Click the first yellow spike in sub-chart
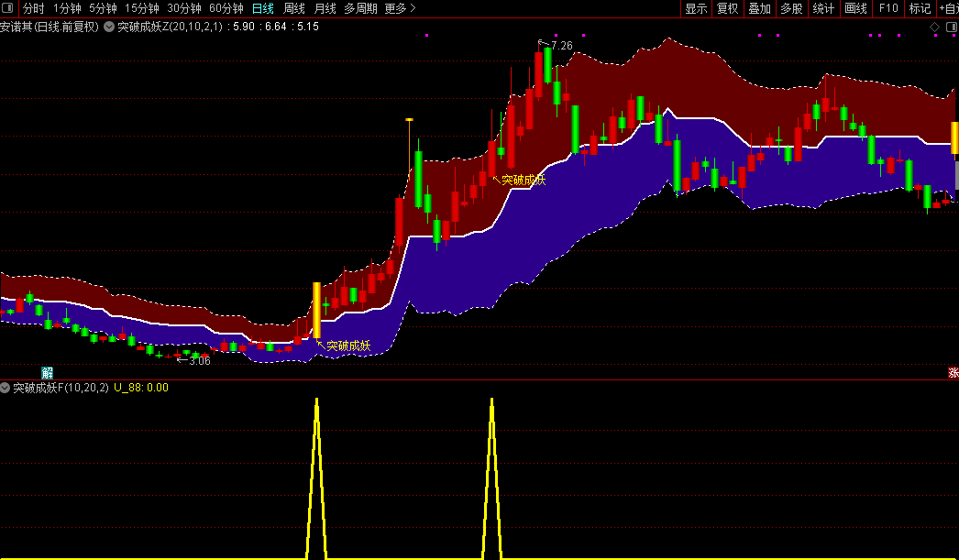Viewport: 959px width, 560px height. click(316, 478)
